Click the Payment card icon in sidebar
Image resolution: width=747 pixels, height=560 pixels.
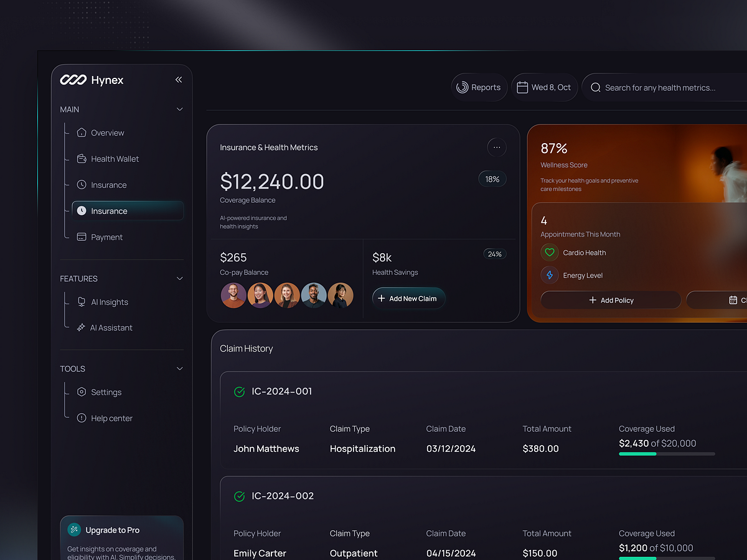tap(82, 237)
